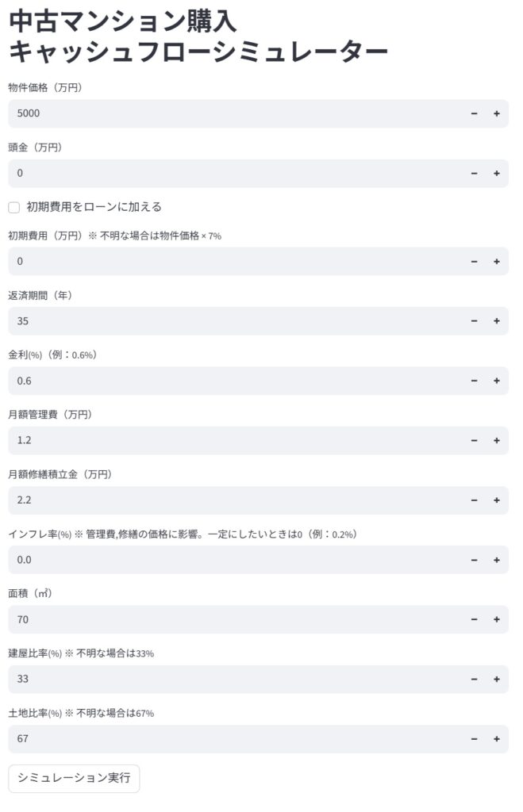The height and width of the screenshot is (812, 523).
Task: Enable 初期費用をローンに加える checkbox
Action: coord(13,207)
